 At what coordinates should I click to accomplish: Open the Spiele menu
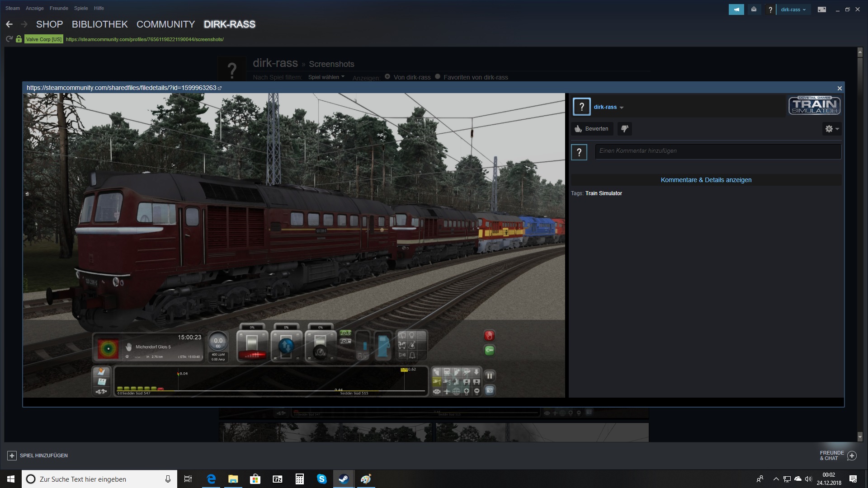(x=81, y=8)
